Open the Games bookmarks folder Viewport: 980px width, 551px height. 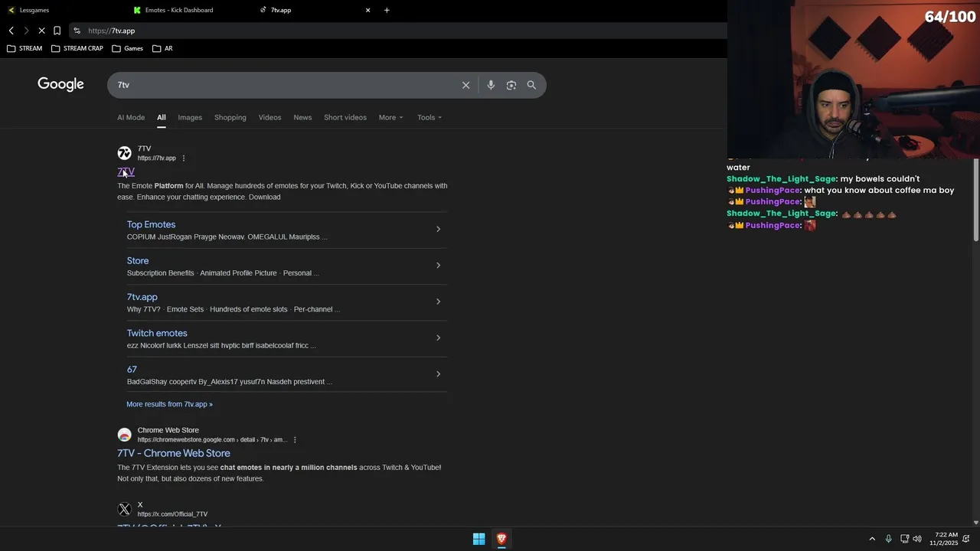[x=128, y=48]
